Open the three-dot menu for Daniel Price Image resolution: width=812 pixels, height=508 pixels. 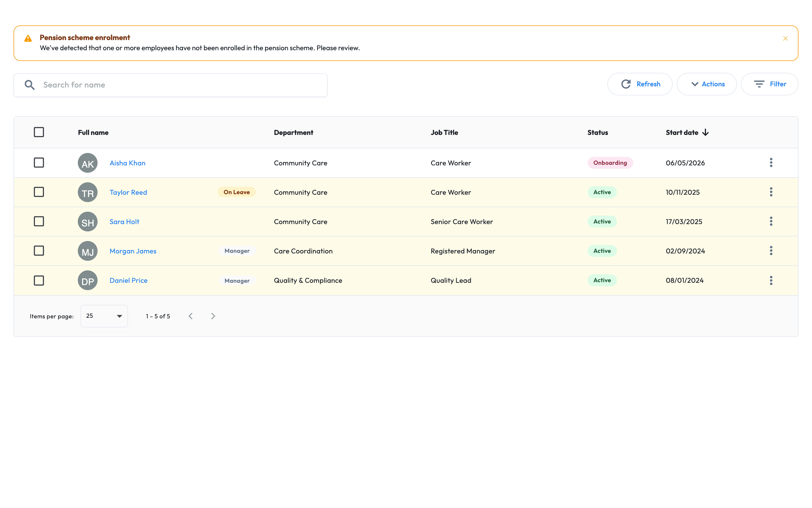click(771, 280)
